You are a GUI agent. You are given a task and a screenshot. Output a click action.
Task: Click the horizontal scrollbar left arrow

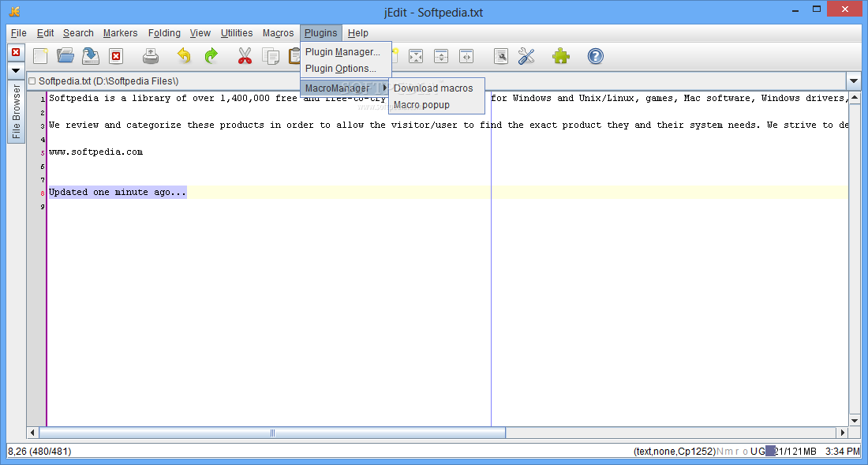click(x=32, y=433)
